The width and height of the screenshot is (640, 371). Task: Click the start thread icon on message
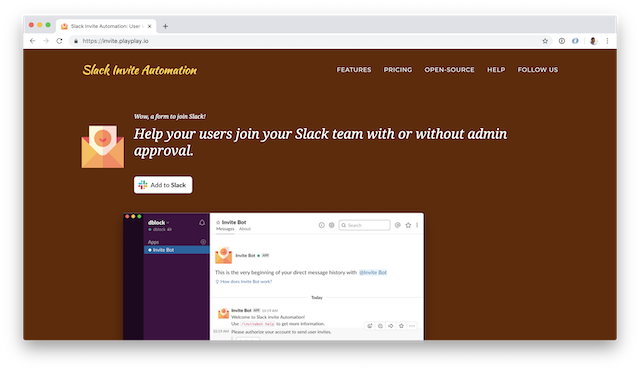pos(380,326)
